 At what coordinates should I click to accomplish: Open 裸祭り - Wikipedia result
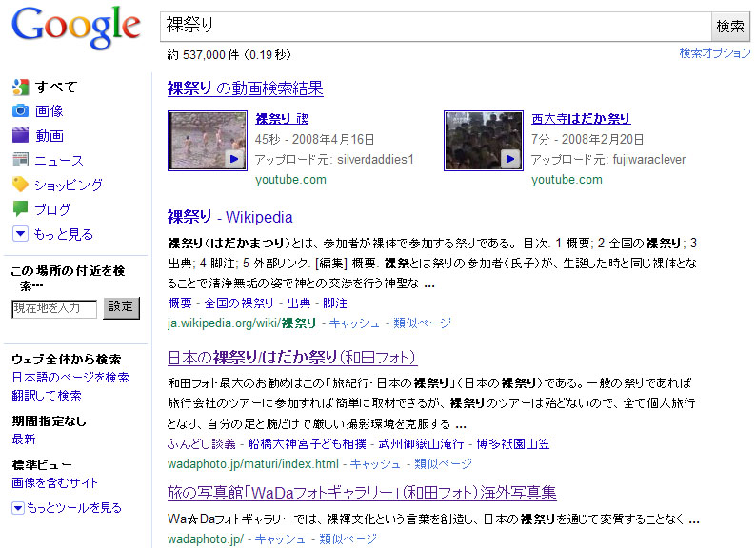click(230, 217)
